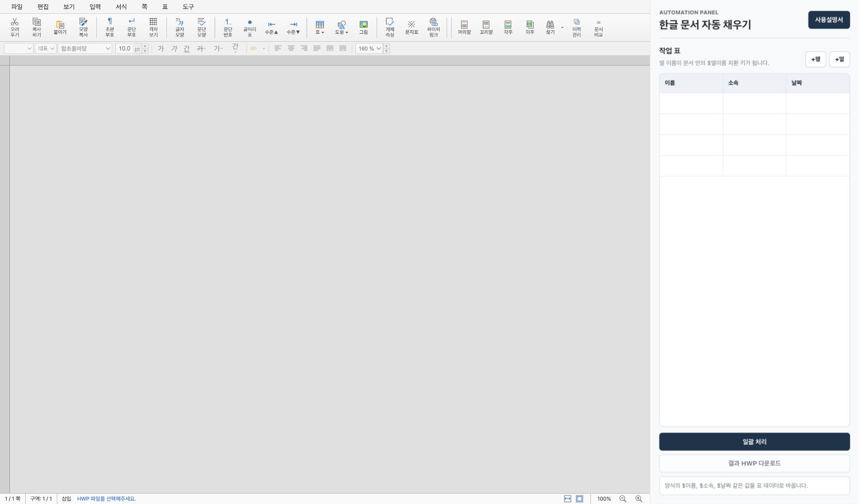Screen dimensions: 859x504
Task: Expand the arrow next to 찾기
Action: (x=562, y=27)
